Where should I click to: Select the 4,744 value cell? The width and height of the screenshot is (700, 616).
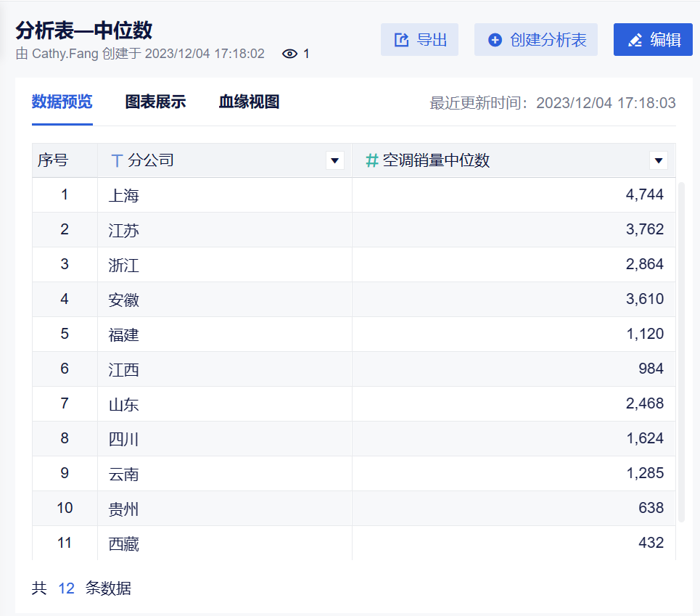click(644, 195)
